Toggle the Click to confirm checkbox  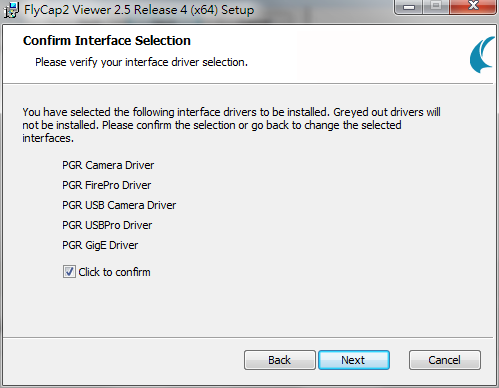(69, 272)
